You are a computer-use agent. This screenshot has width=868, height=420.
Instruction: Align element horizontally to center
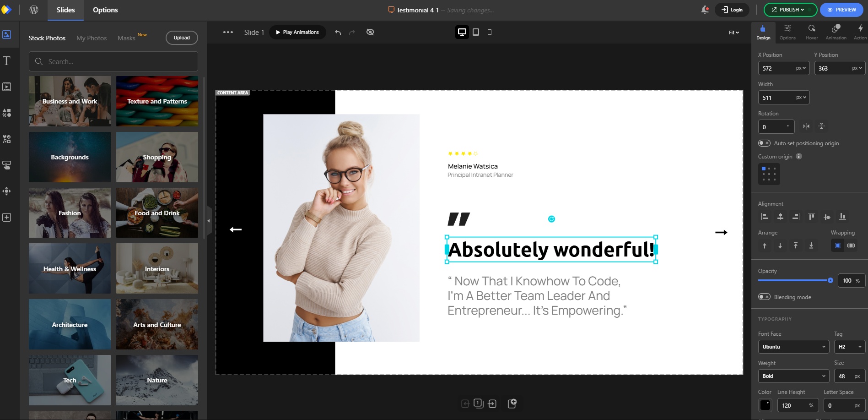click(780, 217)
